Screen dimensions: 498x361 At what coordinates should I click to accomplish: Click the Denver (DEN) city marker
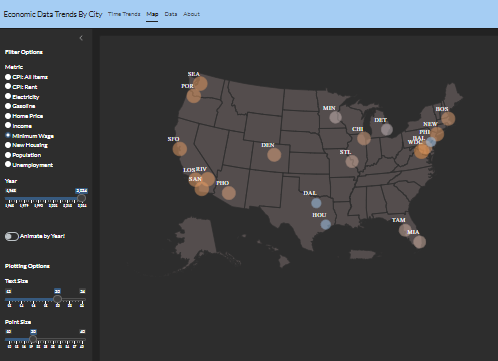(274, 155)
